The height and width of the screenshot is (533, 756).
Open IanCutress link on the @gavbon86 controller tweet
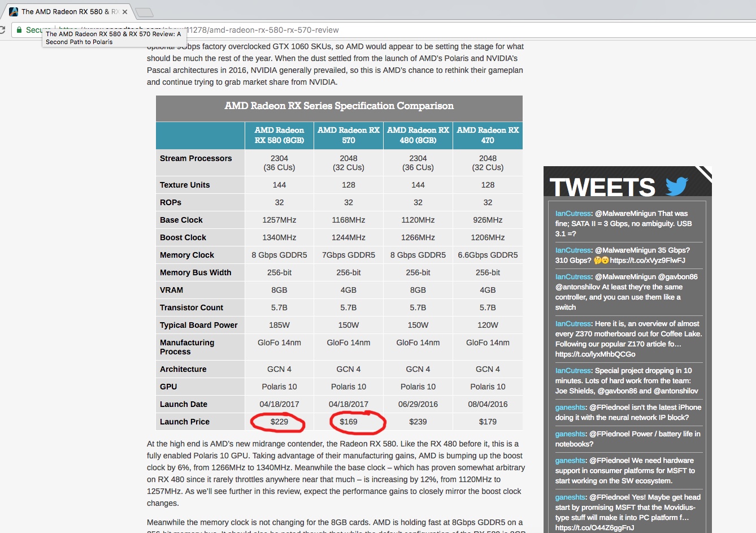point(573,277)
